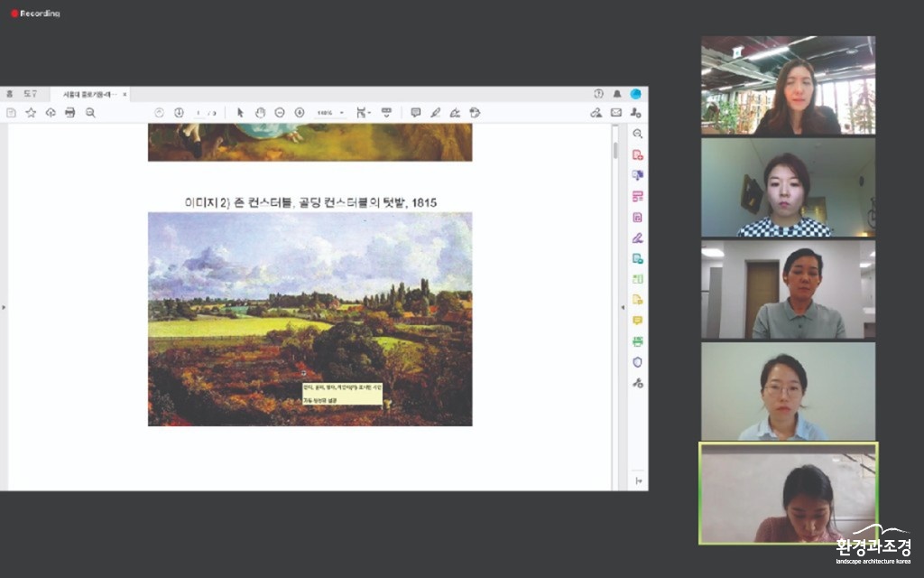Open the green Scan tool in right pane

pyautogui.click(x=638, y=341)
